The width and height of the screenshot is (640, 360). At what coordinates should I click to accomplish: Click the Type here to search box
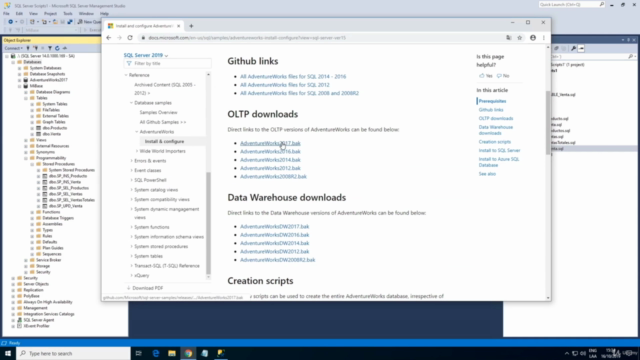tap(73, 353)
